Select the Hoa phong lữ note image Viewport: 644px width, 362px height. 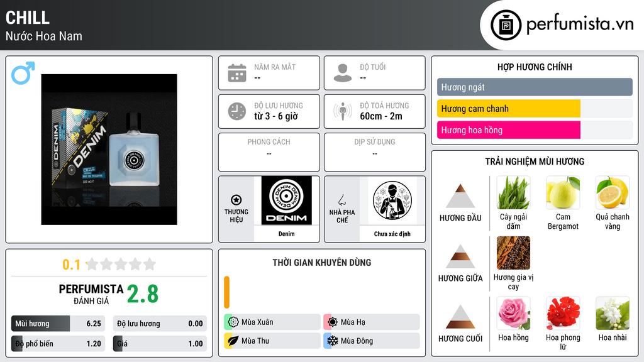(x=563, y=313)
